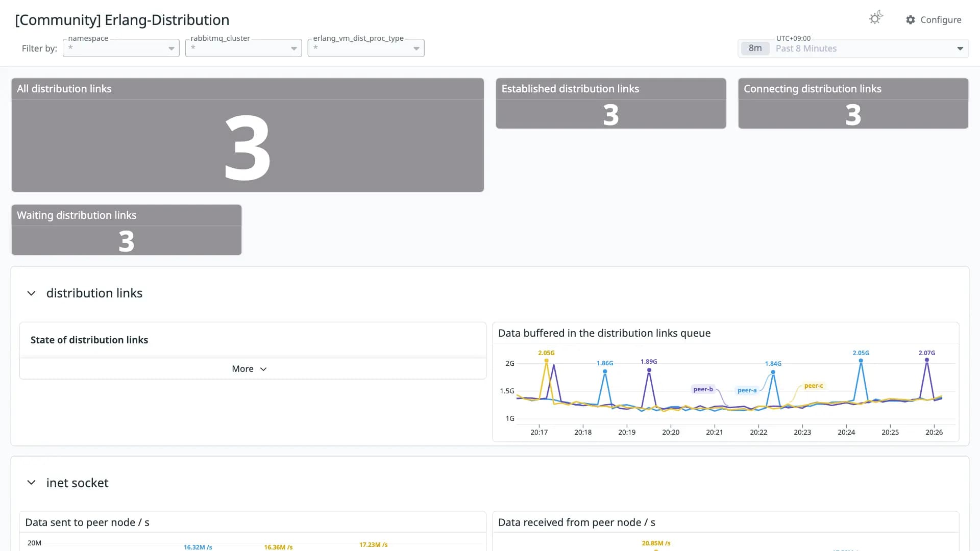The height and width of the screenshot is (551, 980).
Task: Click the 1.86G peak marker
Action: 605,371
